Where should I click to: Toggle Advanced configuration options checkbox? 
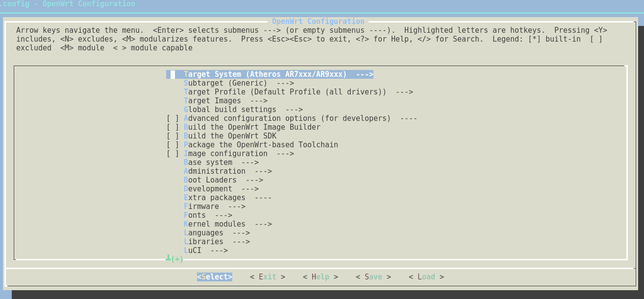(173, 118)
